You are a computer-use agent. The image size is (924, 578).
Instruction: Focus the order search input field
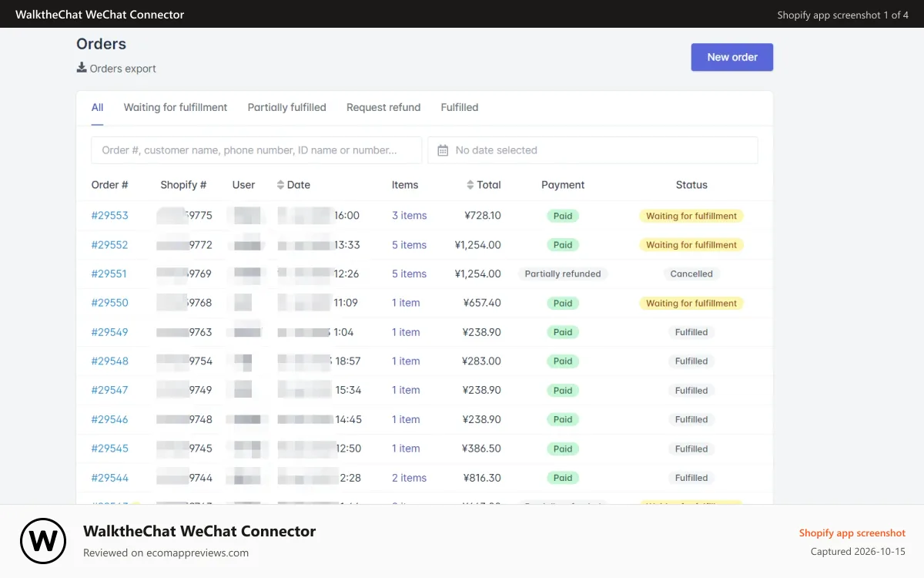tap(256, 150)
